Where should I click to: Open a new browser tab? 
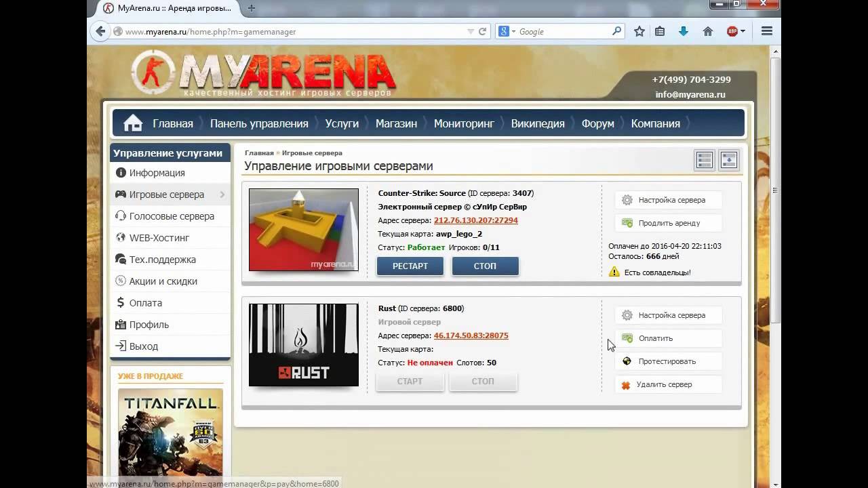[252, 8]
